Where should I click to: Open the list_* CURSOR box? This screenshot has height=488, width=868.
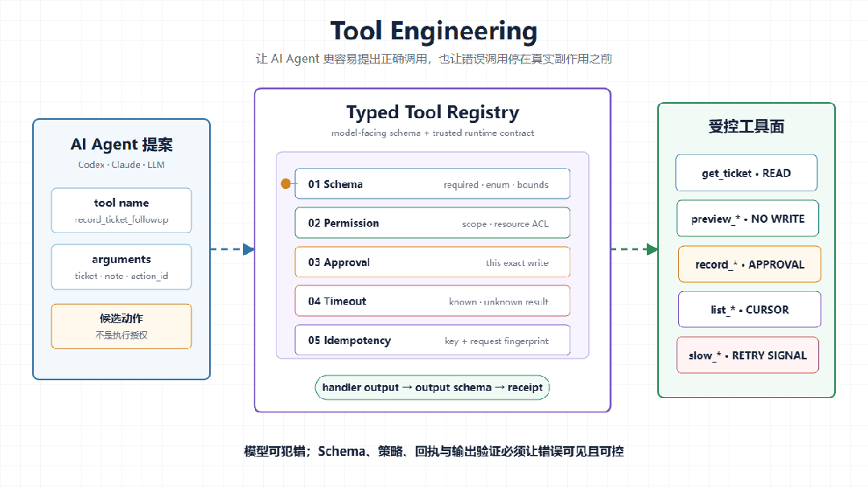coord(750,310)
